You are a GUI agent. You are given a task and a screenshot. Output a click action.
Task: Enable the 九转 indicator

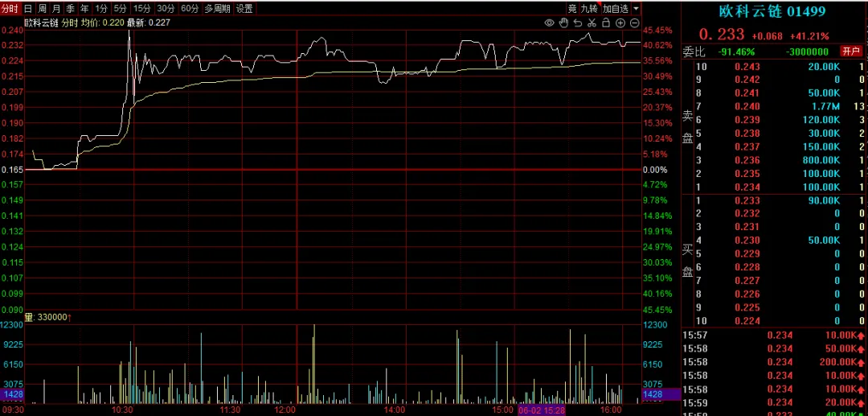589,8
